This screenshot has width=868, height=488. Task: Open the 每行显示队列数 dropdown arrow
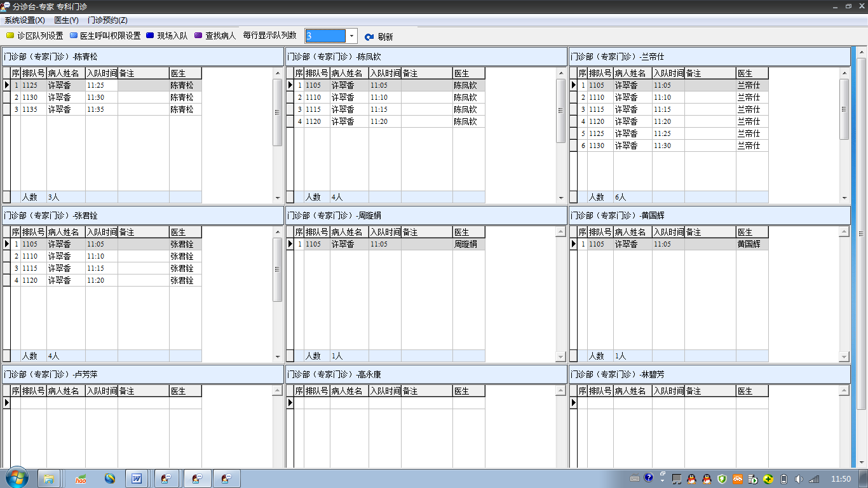click(x=351, y=36)
